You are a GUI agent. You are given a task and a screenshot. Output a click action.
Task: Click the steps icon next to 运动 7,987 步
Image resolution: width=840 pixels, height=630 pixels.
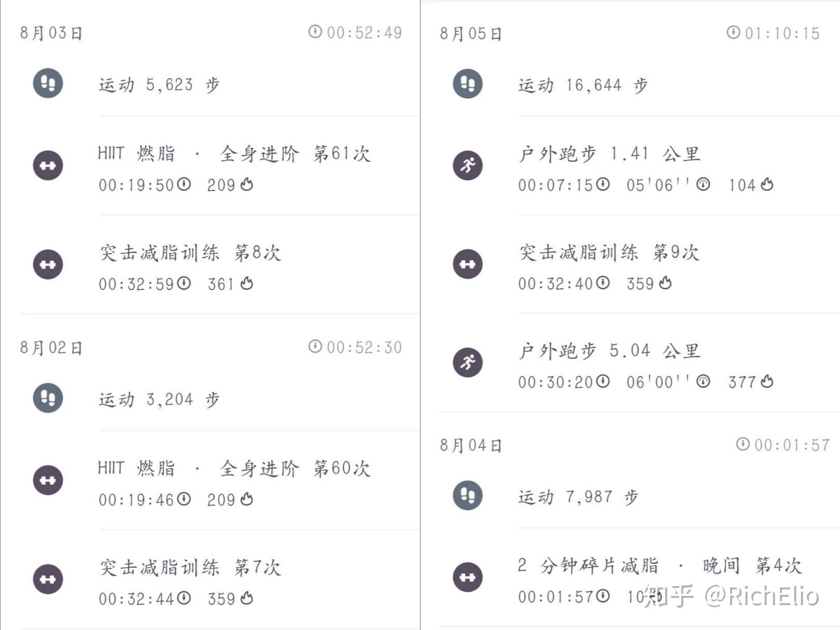click(467, 496)
